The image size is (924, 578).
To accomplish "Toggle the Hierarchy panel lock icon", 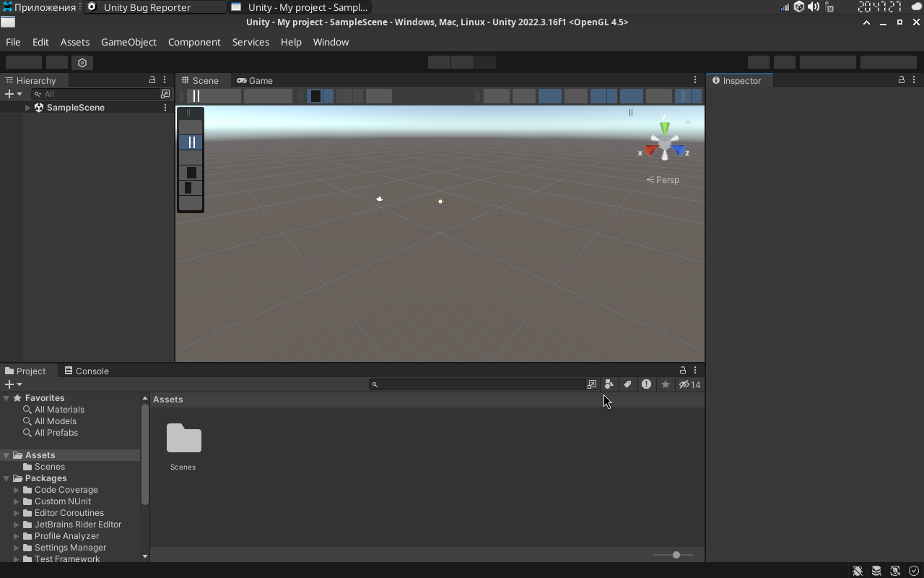I will click(152, 80).
